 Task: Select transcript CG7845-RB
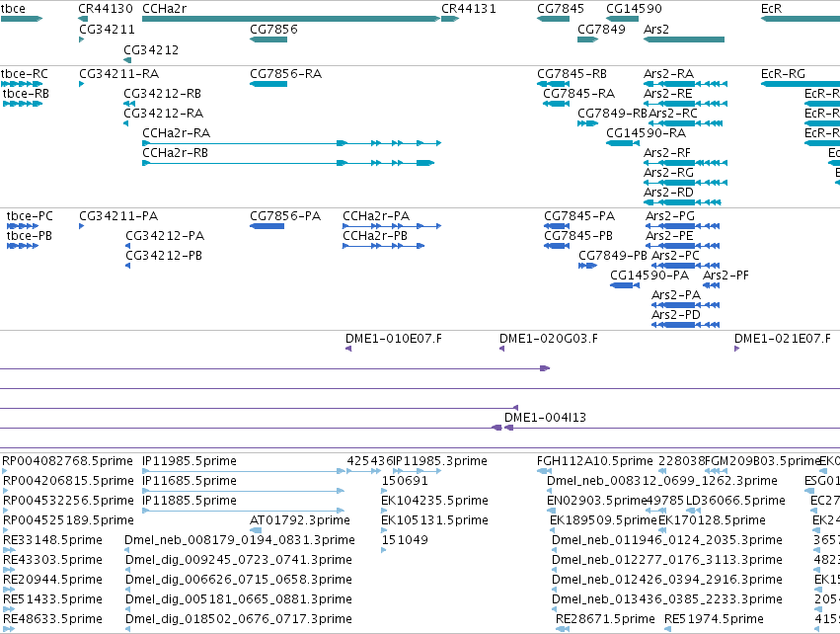[572, 74]
